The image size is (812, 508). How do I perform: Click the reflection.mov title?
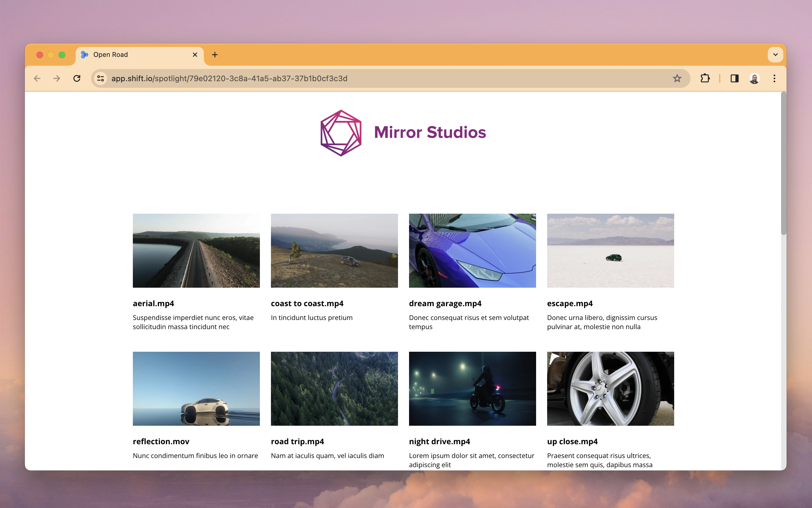click(x=161, y=441)
